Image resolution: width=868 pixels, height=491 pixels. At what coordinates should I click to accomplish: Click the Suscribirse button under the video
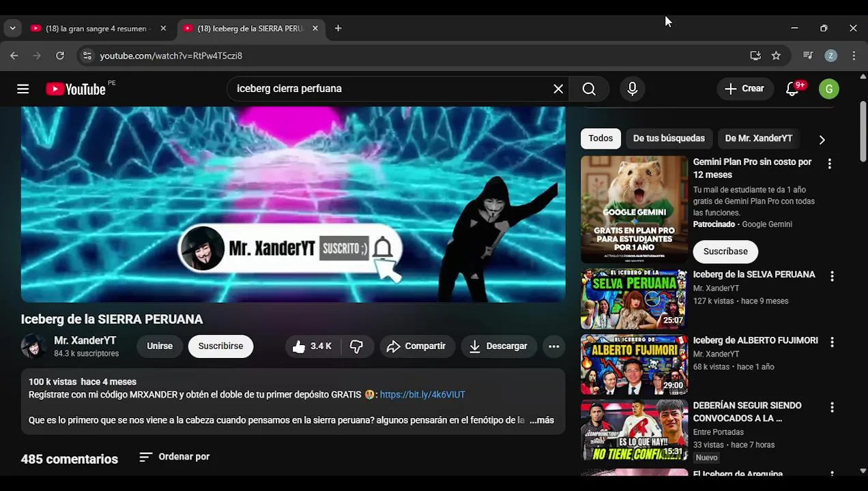220,346
